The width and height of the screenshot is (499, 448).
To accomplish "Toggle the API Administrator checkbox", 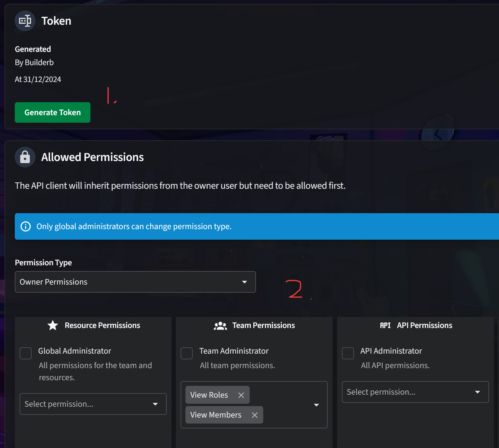I will 348,353.
